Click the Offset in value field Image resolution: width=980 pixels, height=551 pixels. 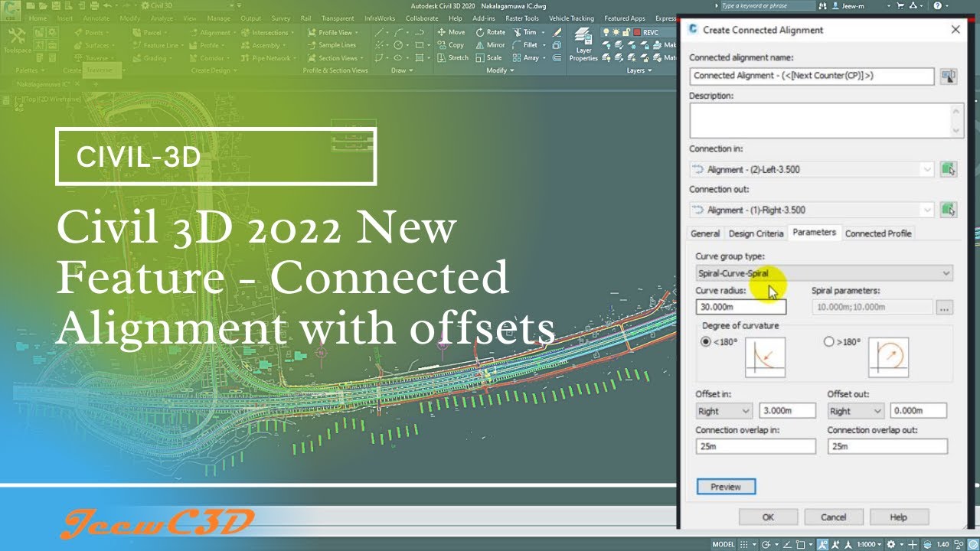(787, 411)
